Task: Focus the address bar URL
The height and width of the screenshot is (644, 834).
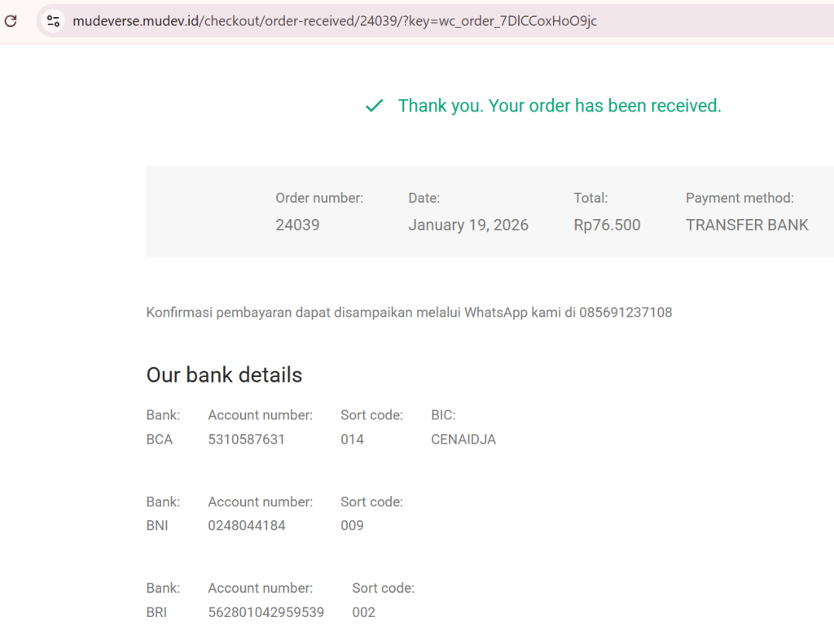Action: (x=334, y=20)
